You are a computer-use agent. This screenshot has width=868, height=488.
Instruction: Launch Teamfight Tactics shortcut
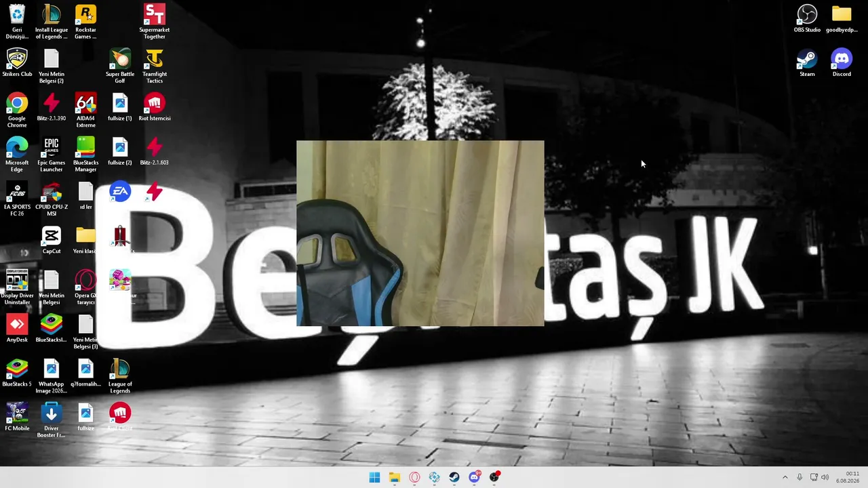(x=155, y=66)
